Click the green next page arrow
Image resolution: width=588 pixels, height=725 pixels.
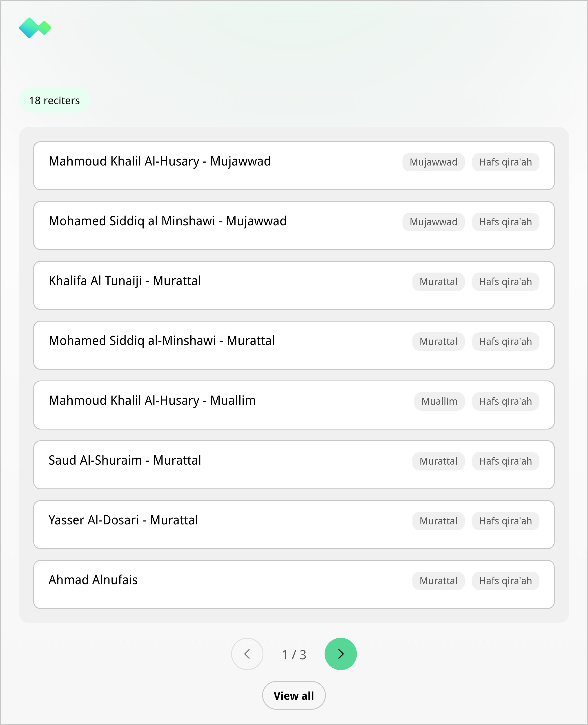(341, 654)
